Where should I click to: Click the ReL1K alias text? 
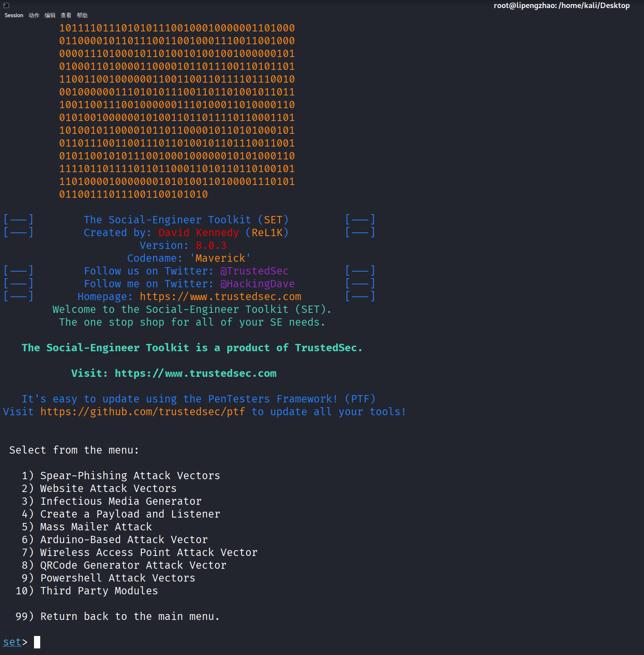(x=267, y=232)
